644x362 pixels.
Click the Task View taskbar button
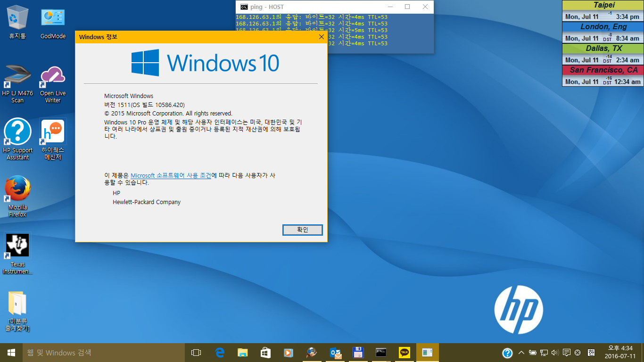tap(196, 353)
